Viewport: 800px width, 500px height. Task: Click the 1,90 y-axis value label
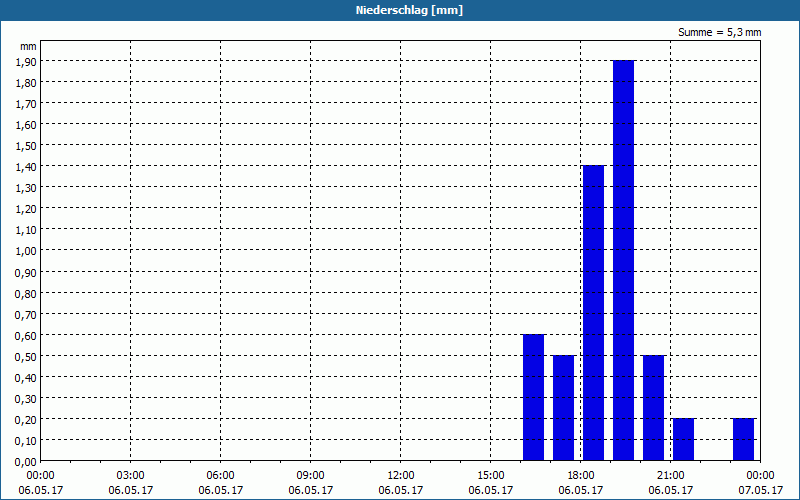26,61
